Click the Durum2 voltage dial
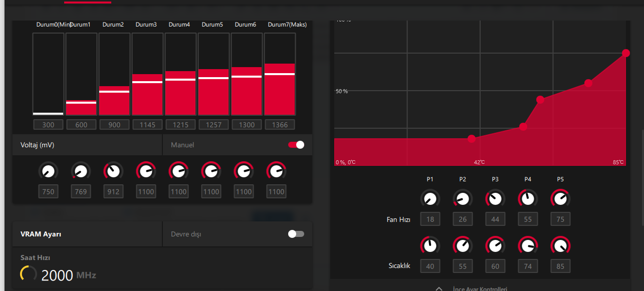644x291 pixels. (113, 171)
